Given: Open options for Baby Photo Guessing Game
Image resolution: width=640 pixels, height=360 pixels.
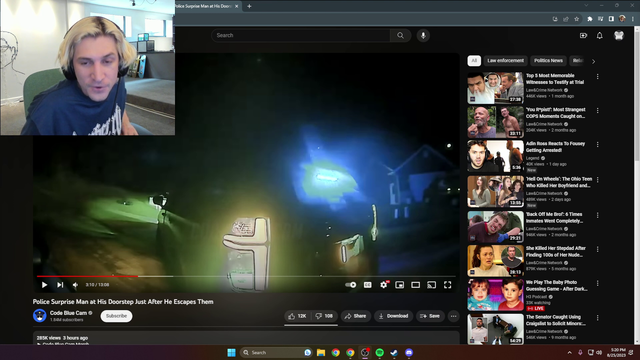Looking at the screenshot, I should pyautogui.click(x=598, y=283).
